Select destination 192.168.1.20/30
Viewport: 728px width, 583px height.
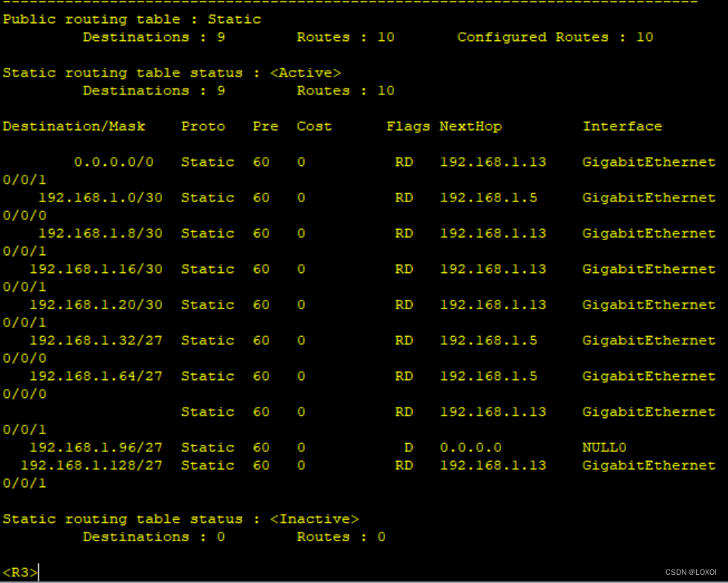(96, 305)
